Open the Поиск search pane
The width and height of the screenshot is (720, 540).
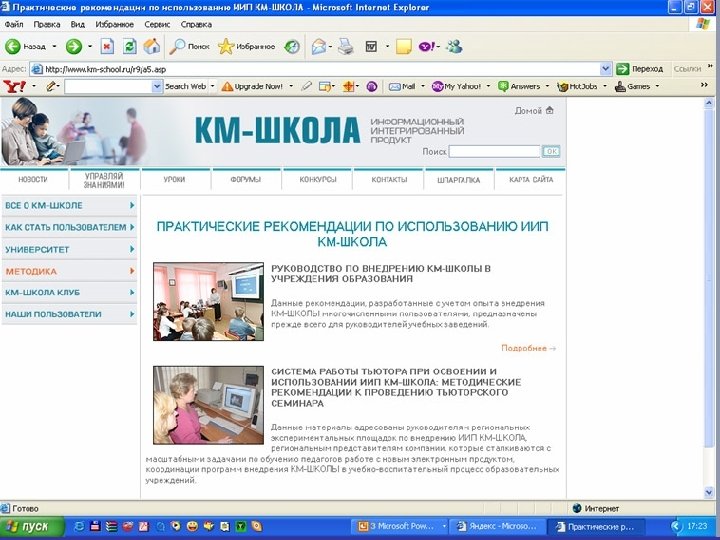coord(189,46)
